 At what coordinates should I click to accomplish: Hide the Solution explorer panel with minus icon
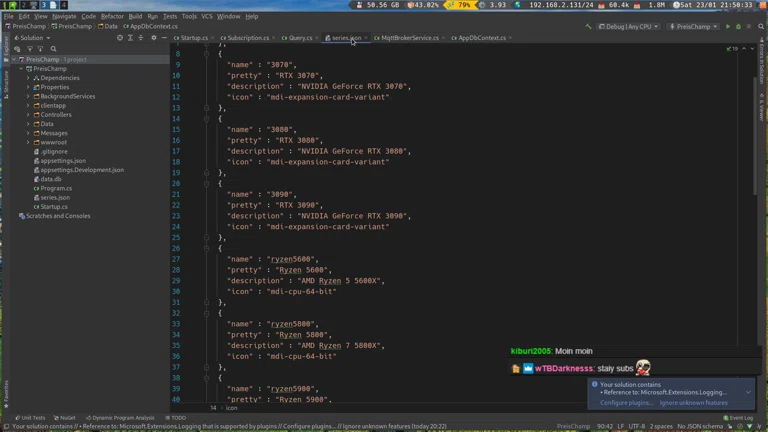coord(164,38)
